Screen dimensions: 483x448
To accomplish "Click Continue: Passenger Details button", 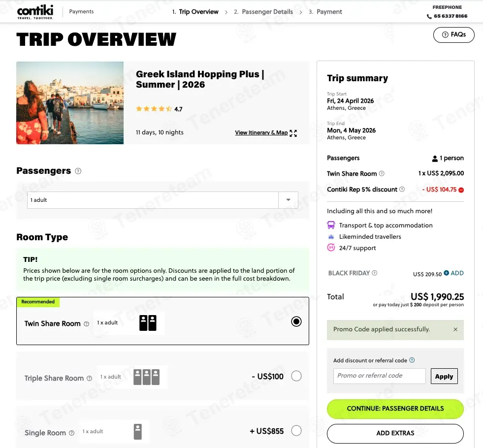I will (x=395, y=409).
